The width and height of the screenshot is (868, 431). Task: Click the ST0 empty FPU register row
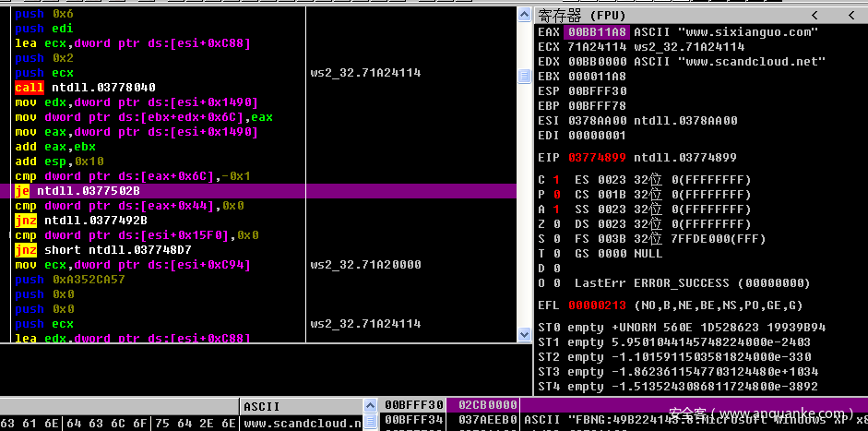click(x=681, y=328)
